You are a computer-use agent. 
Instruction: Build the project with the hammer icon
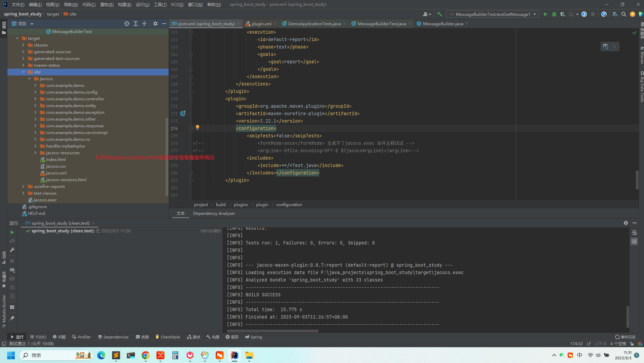coord(439,14)
